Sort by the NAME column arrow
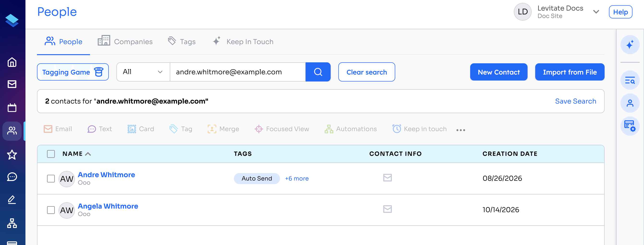The height and width of the screenshot is (245, 644). tap(88, 154)
